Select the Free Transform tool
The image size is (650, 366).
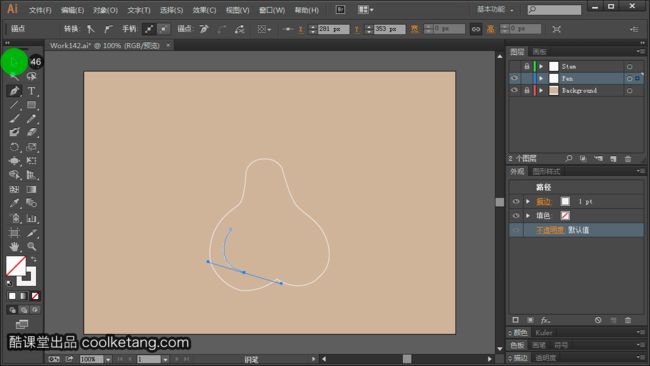point(32,161)
